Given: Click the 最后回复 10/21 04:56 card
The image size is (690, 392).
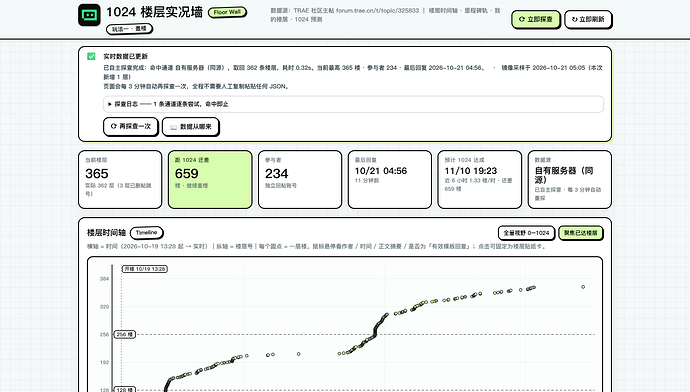Looking at the screenshot, I should point(389,179).
